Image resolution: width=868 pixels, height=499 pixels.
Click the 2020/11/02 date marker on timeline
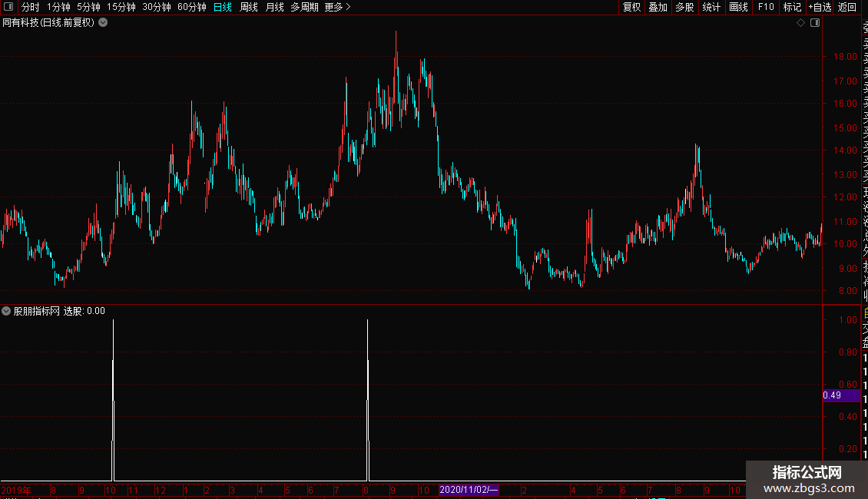click(x=469, y=490)
